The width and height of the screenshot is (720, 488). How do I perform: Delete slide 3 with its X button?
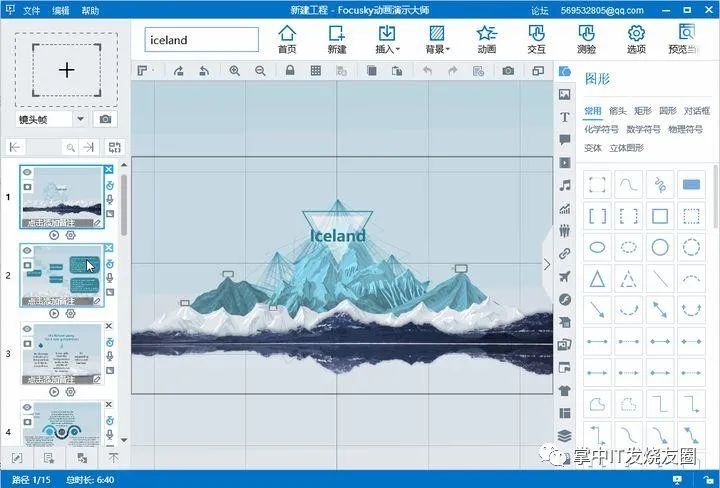pyautogui.click(x=109, y=326)
